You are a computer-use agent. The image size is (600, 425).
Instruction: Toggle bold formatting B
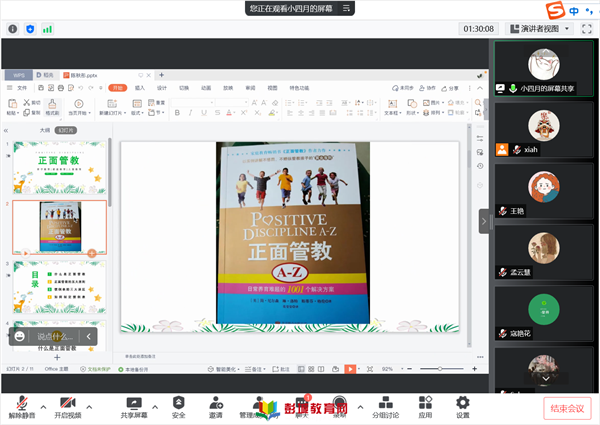(x=177, y=113)
